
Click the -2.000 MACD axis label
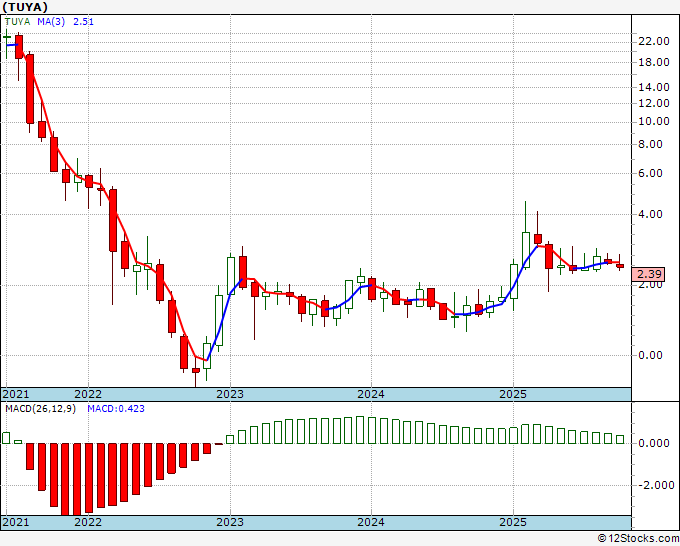coord(656,485)
